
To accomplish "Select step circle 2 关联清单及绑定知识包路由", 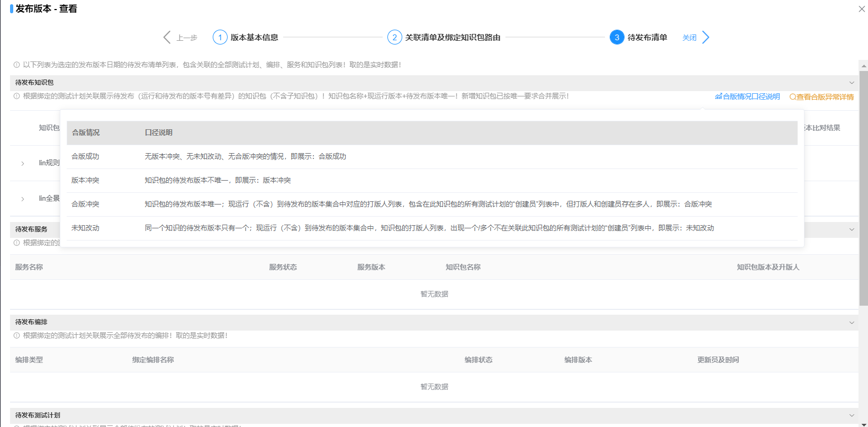I will (x=395, y=37).
